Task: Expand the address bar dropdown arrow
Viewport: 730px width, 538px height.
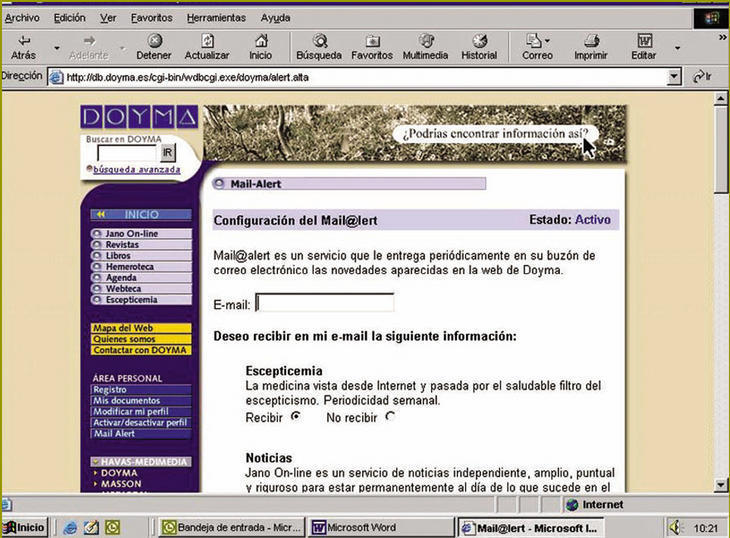Action: coord(673,76)
